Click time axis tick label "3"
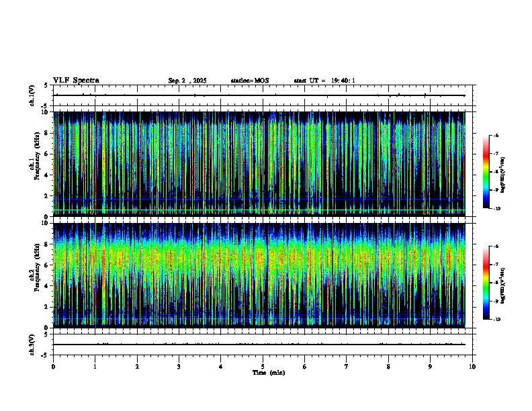This screenshot has height=411, width=532. (x=179, y=367)
